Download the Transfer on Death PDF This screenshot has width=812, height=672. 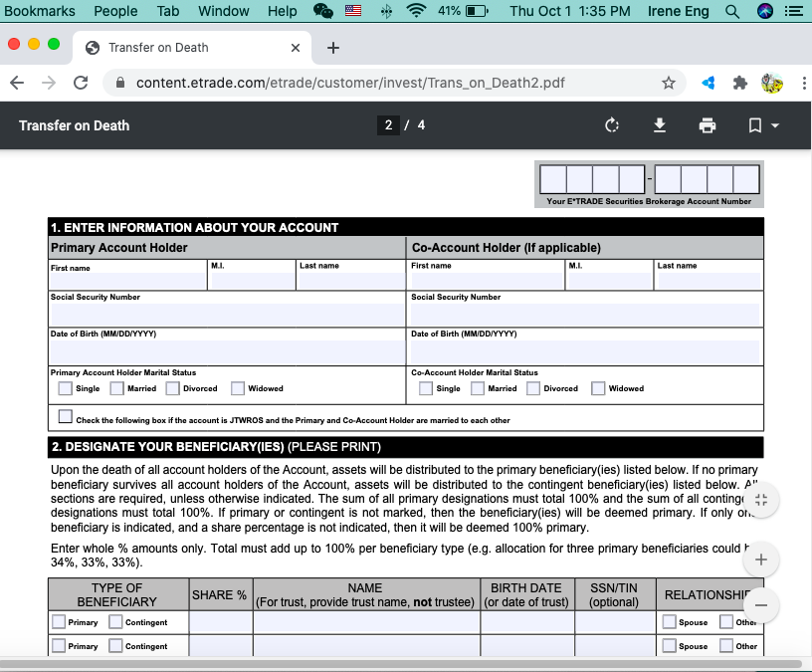coord(659,125)
